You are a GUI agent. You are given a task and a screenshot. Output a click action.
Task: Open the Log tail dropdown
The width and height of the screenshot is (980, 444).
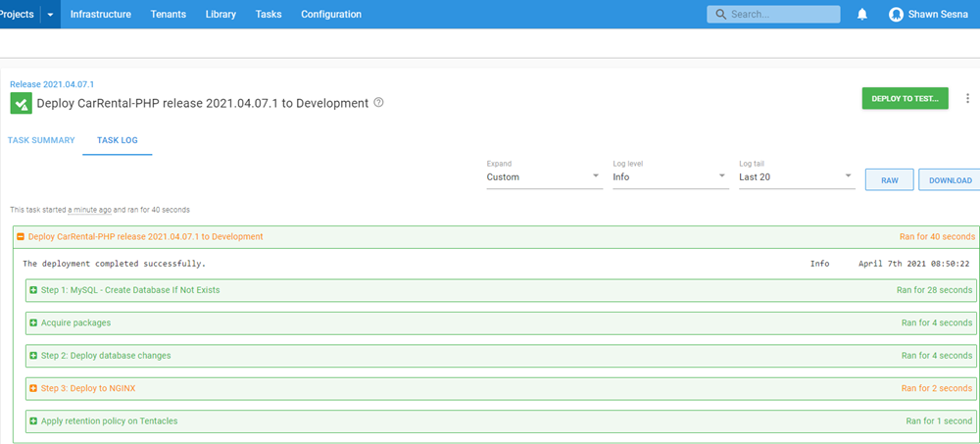[x=795, y=177]
